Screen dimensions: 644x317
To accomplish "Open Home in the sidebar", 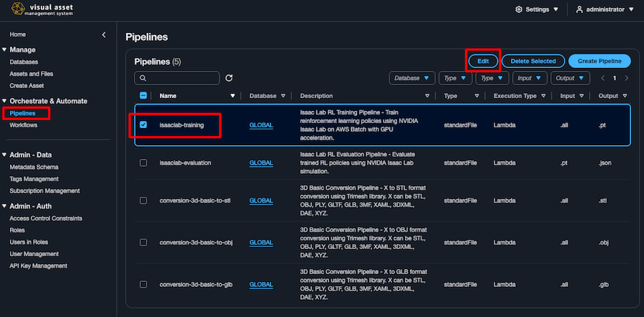I will point(18,34).
